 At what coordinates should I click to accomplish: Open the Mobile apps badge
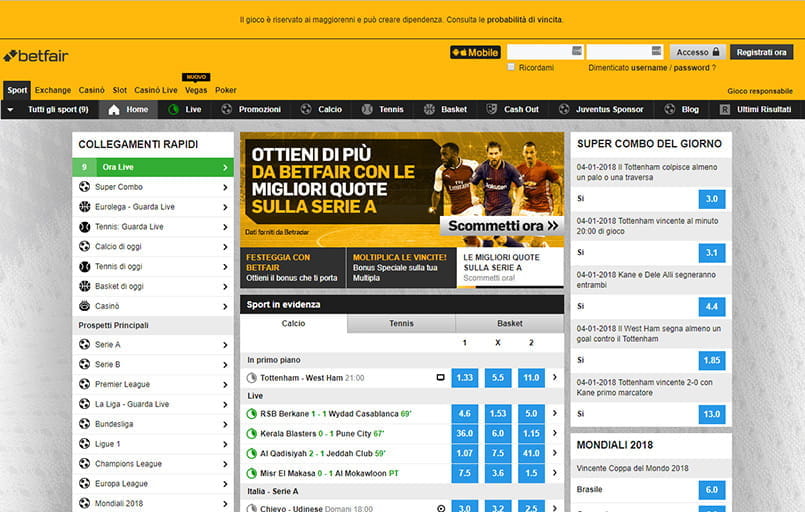pos(475,52)
